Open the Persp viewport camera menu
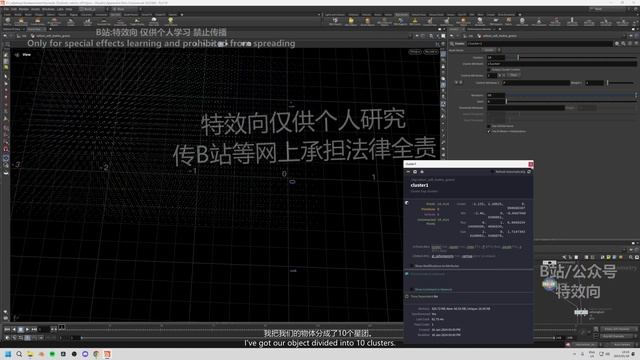This screenshot has height=360, width=640. point(415,52)
